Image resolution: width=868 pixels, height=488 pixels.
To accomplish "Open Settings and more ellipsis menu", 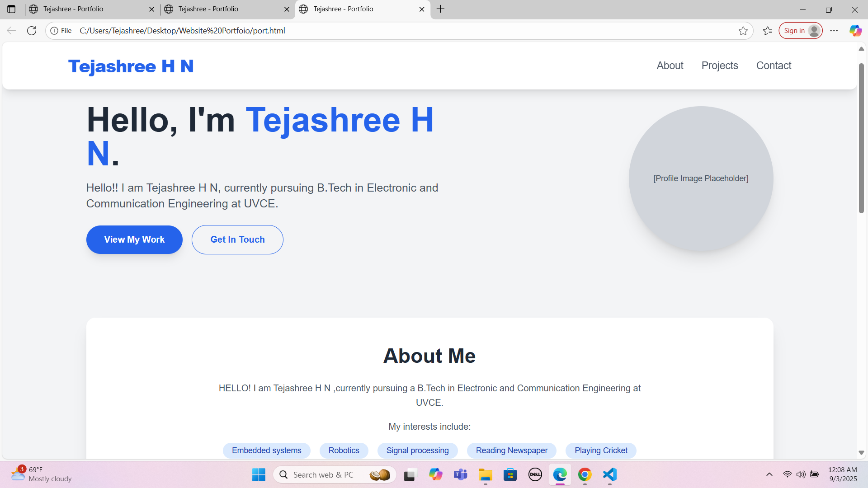I will point(834,31).
